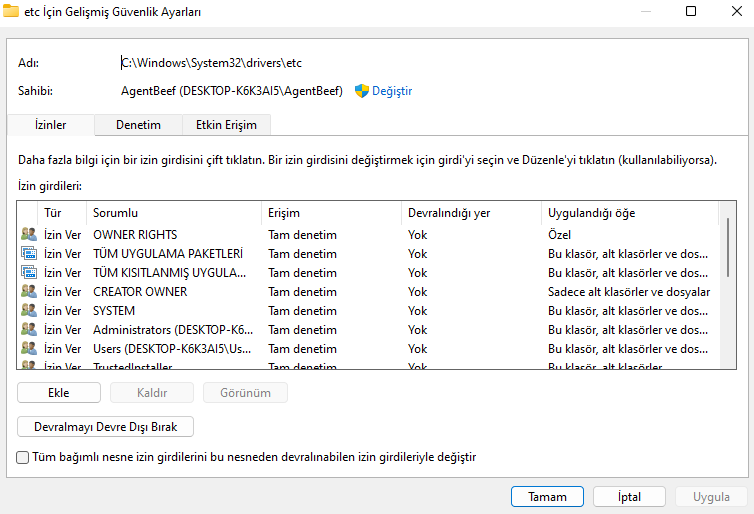Cancel with the İptal button
754x514 pixels.
pos(629,497)
